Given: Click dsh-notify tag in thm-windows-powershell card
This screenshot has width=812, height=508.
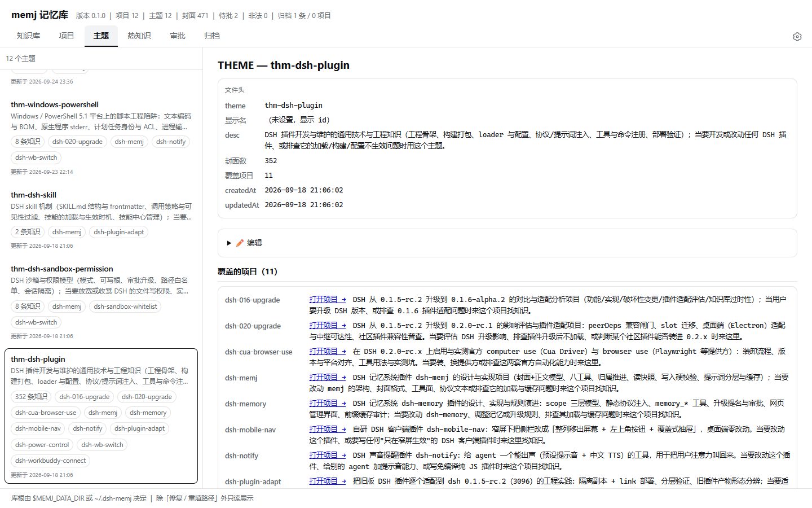Looking at the screenshot, I should coord(171,142).
